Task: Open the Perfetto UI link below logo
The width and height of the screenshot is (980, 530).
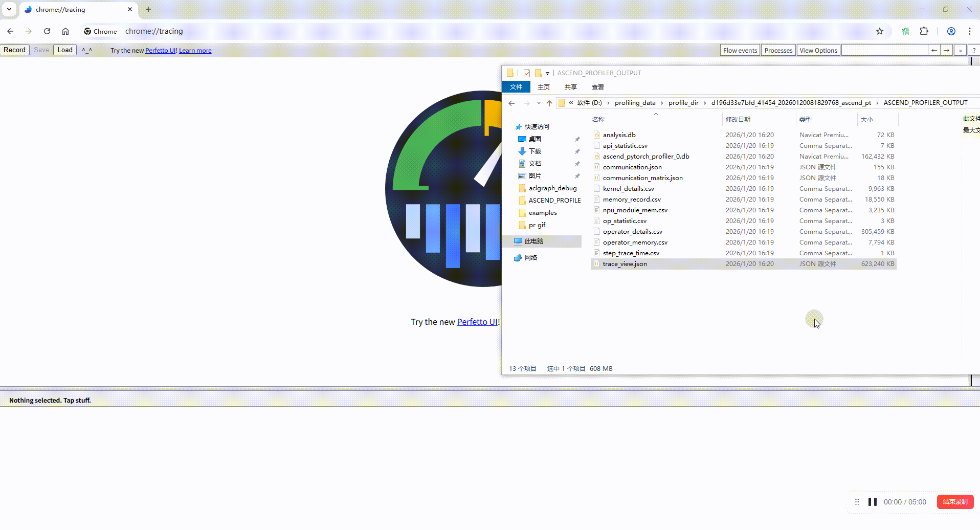Action: tap(477, 322)
